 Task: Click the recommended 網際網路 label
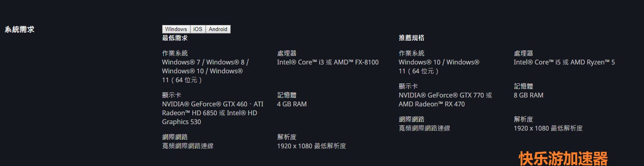pyautogui.click(x=411, y=119)
